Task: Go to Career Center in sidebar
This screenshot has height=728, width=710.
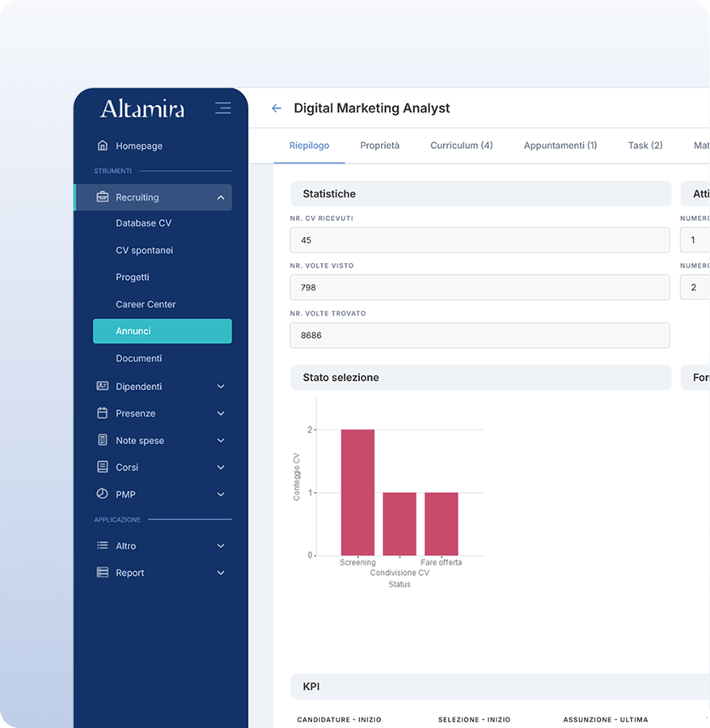Action: coord(146,304)
